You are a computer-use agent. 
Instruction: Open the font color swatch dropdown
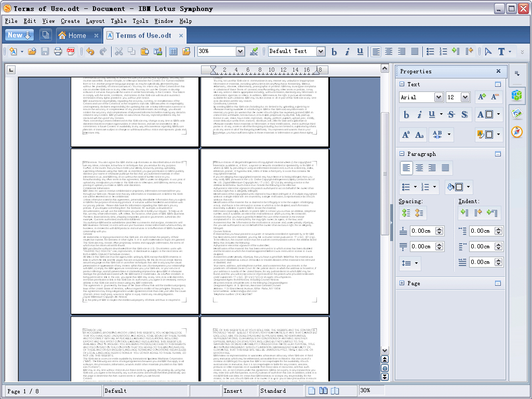(498, 114)
